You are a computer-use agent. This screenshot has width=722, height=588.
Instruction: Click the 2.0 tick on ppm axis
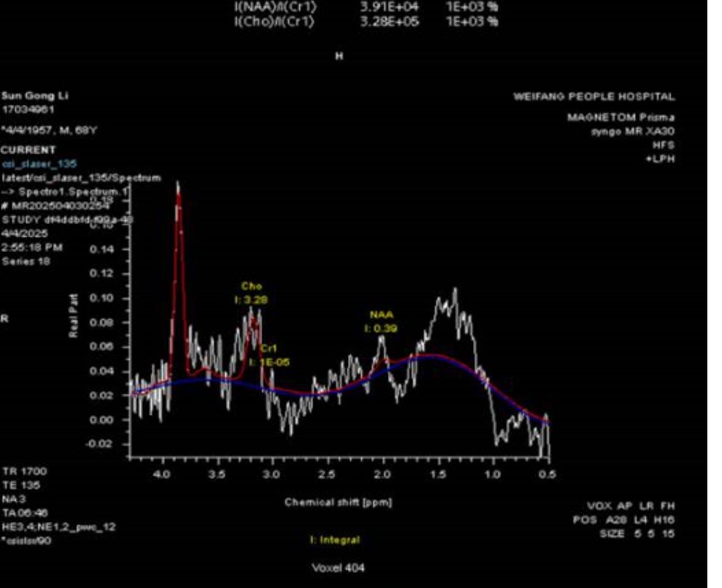point(382,475)
